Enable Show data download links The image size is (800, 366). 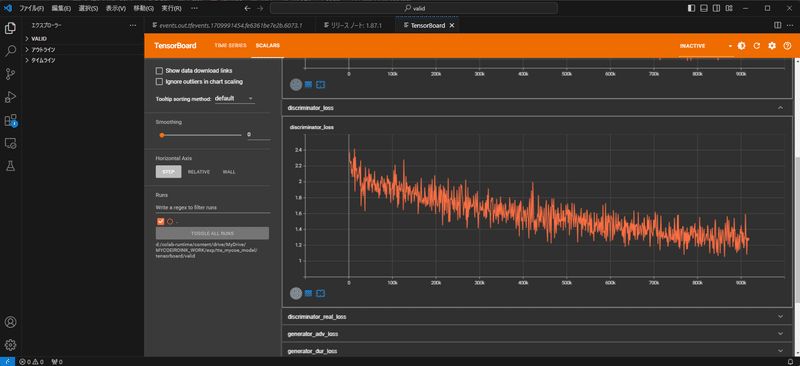[x=159, y=70]
